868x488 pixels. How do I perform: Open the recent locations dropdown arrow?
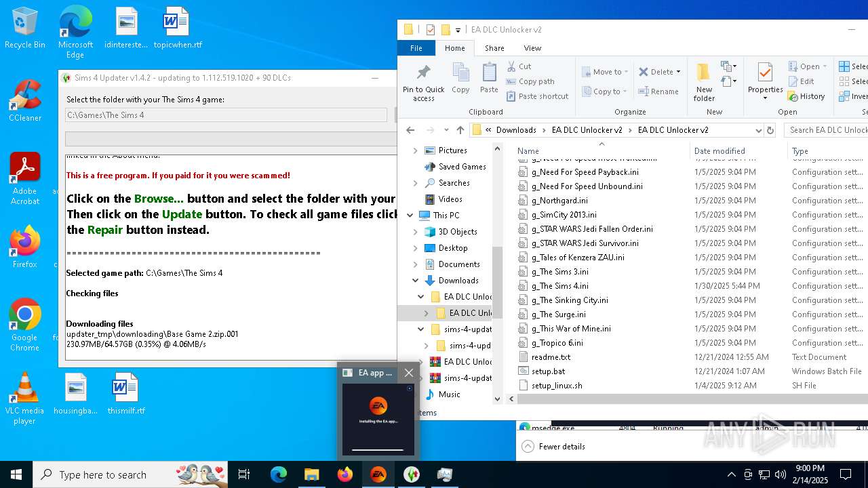446,130
